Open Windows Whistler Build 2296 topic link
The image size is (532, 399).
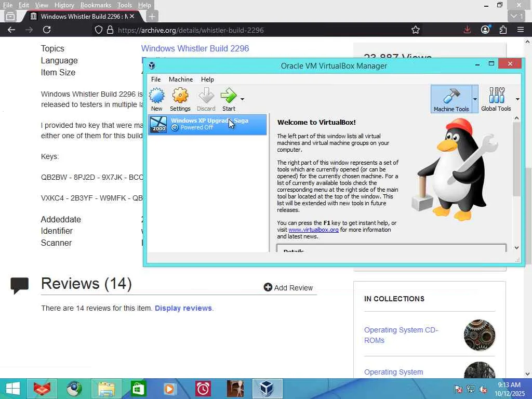tap(195, 48)
